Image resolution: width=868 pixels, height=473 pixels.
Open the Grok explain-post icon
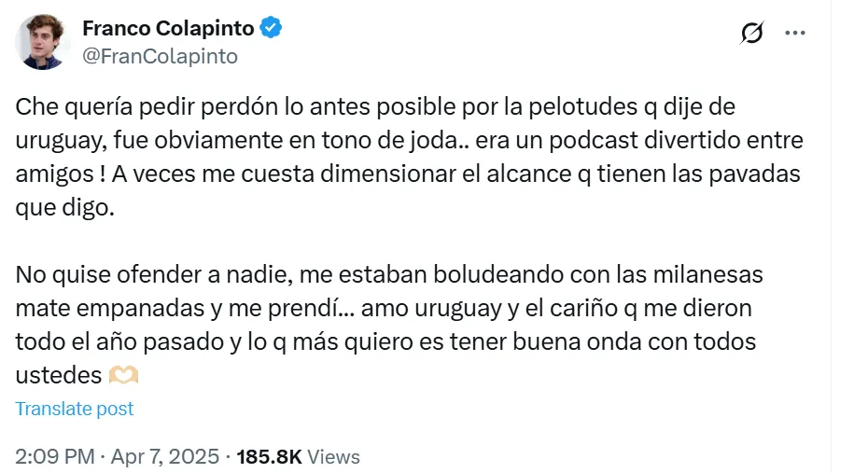[751, 34]
